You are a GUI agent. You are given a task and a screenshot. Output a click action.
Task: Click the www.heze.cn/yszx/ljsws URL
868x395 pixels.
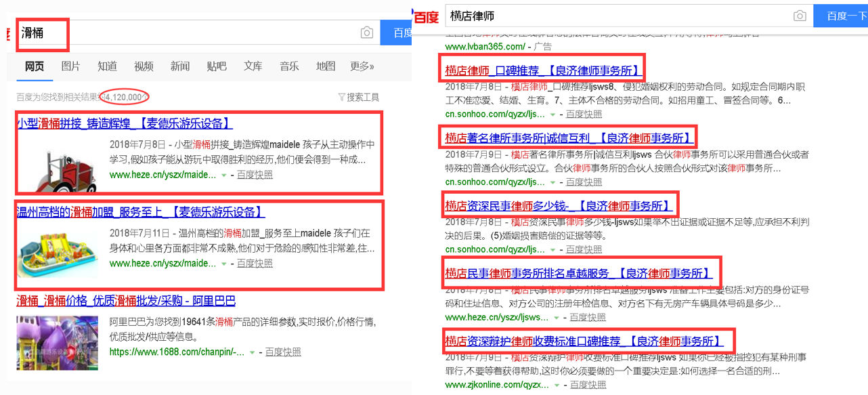(x=497, y=317)
